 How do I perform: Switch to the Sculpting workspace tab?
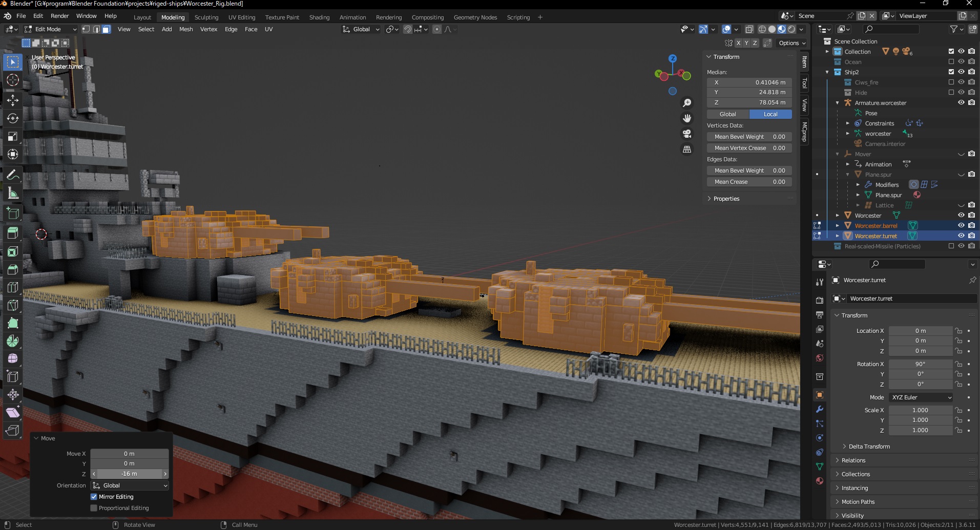[x=206, y=17]
